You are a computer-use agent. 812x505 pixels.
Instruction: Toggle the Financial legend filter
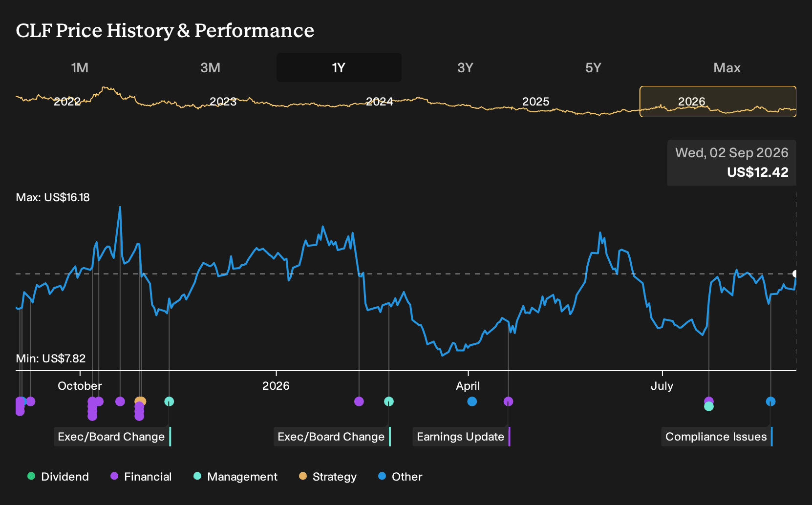[x=141, y=477]
